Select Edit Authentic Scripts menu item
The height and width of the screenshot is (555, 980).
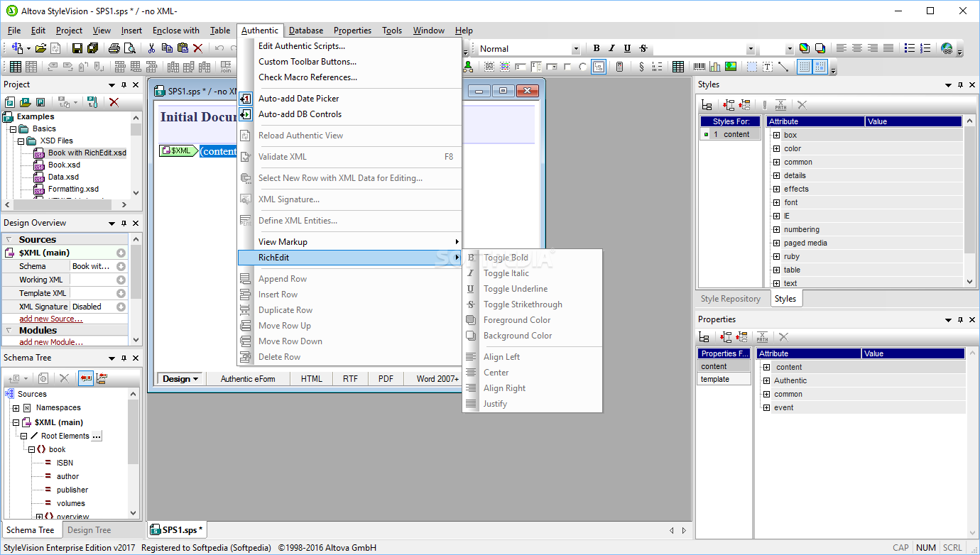pos(302,46)
